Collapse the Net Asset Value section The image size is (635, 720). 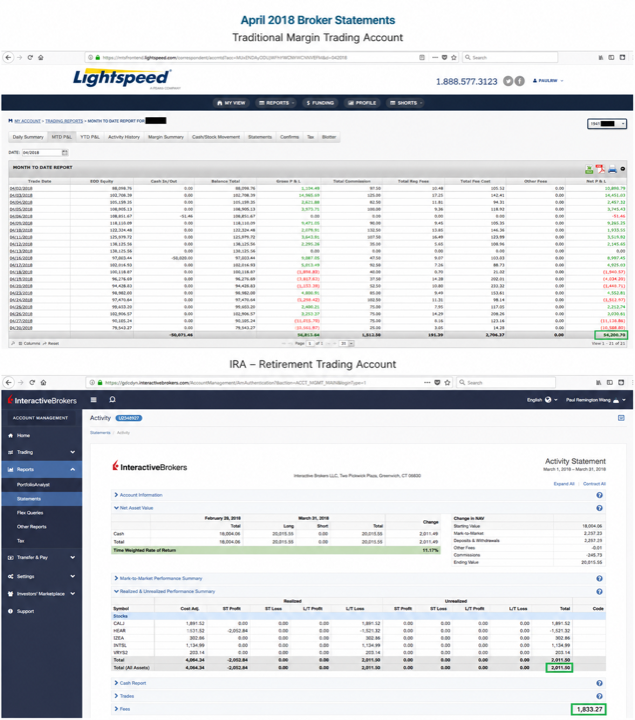pos(134,508)
